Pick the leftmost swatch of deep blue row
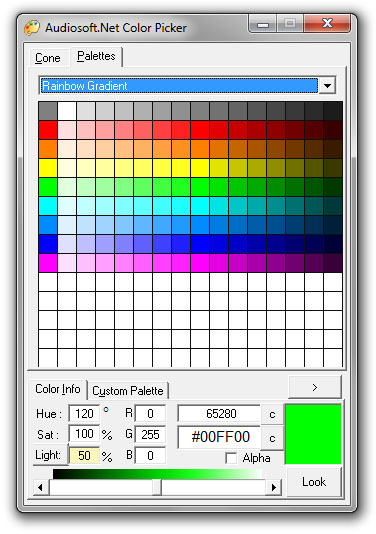 pos(48,244)
